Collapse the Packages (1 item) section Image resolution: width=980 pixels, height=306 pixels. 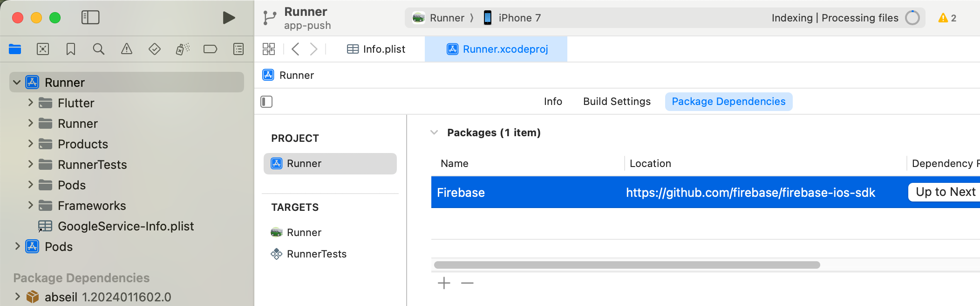click(x=434, y=132)
